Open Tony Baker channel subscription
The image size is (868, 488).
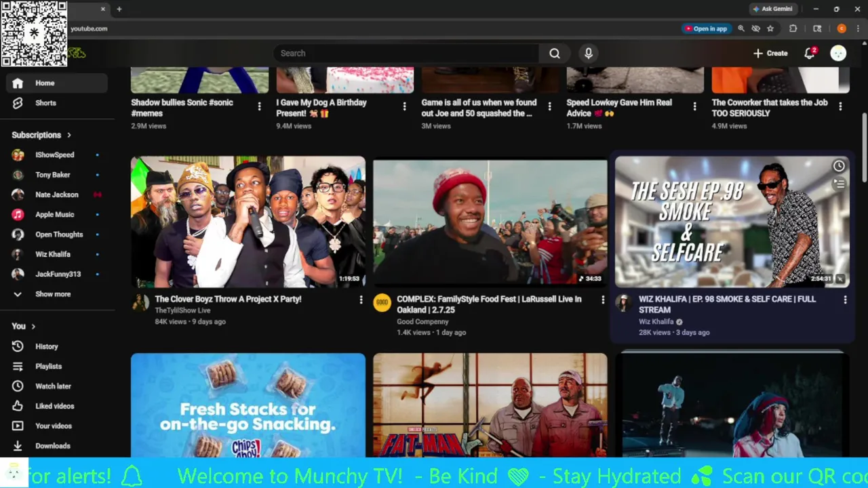[x=57, y=175]
